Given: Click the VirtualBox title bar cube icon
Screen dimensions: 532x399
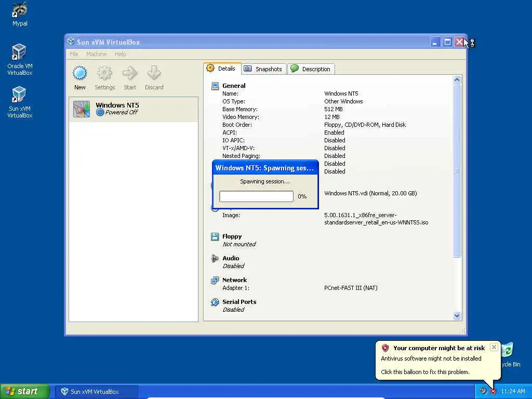Looking at the screenshot, I should click(71, 42).
